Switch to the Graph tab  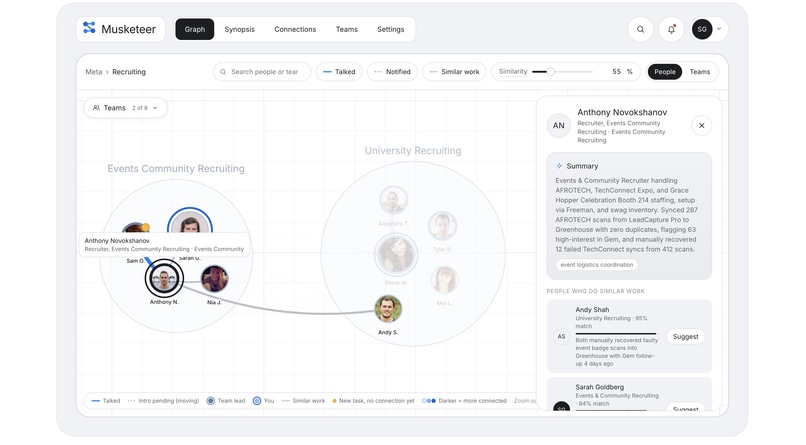tap(195, 29)
